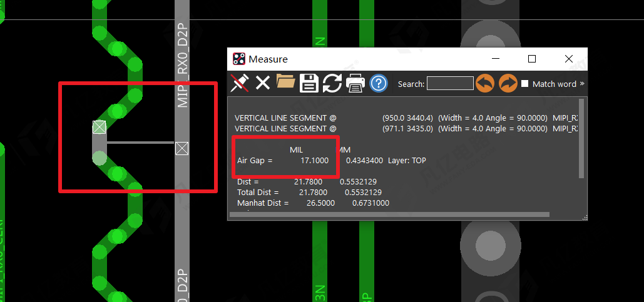Click the Layer: TOP text
Screen dimensions: 644x302
pyautogui.click(x=407, y=161)
